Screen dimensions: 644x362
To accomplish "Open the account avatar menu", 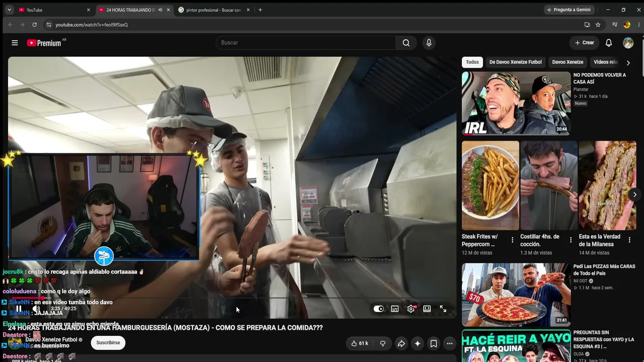I will click(x=628, y=43).
